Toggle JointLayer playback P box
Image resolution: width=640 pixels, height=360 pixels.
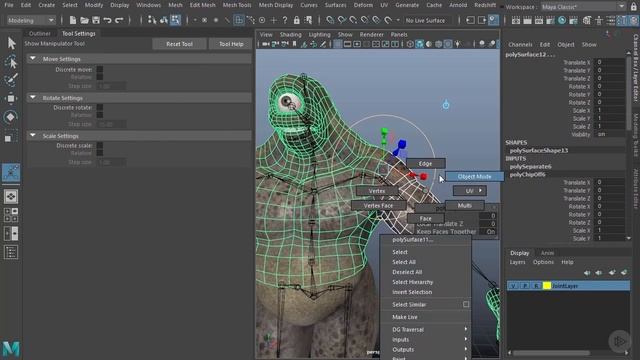click(525, 286)
